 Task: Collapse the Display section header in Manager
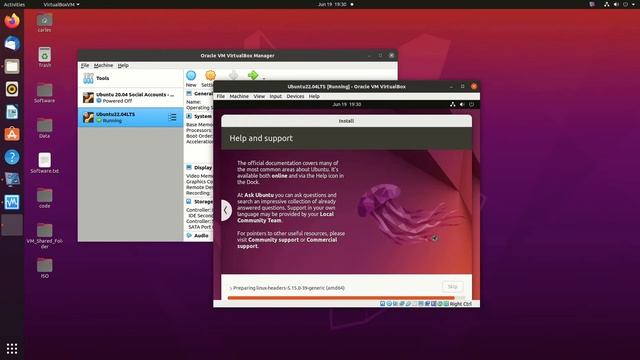click(x=199, y=168)
